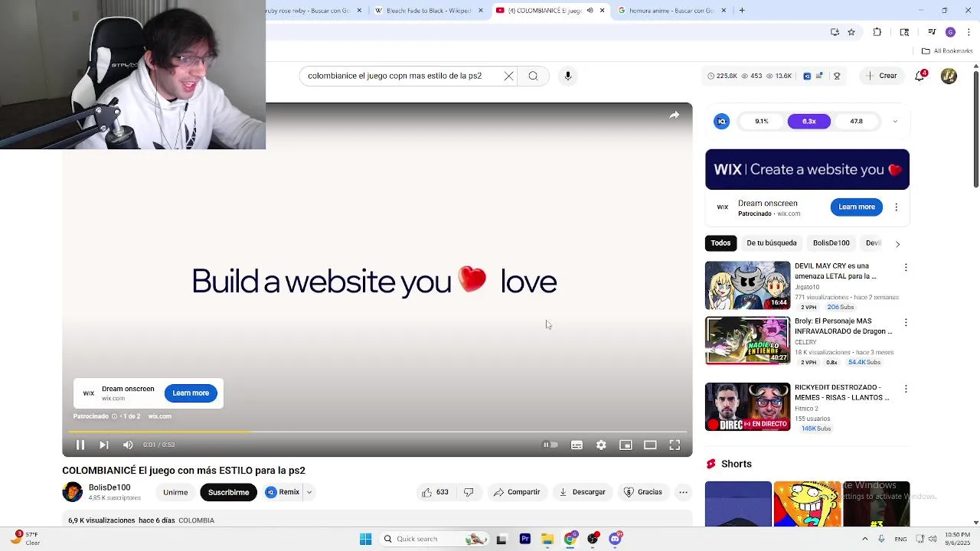Viewport: 980px width, 551px height.
Task: Open the RickyEdit live stream thumbnail
Action: [747, 406]
